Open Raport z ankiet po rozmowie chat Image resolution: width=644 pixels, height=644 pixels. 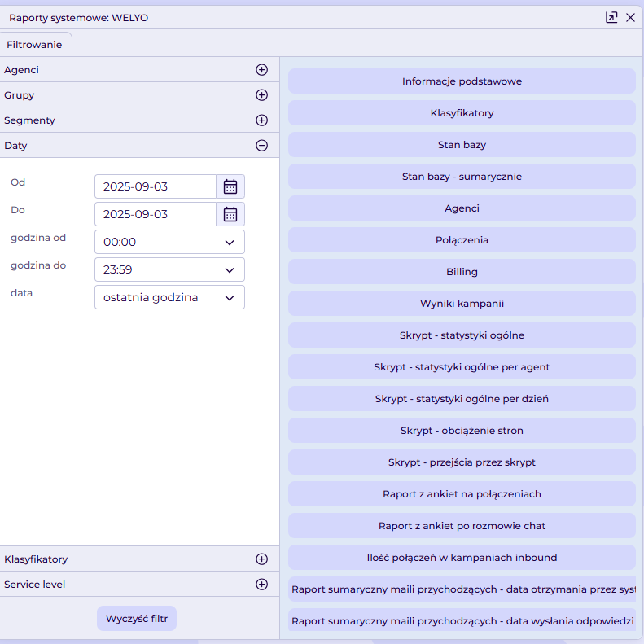click(462, 526)
